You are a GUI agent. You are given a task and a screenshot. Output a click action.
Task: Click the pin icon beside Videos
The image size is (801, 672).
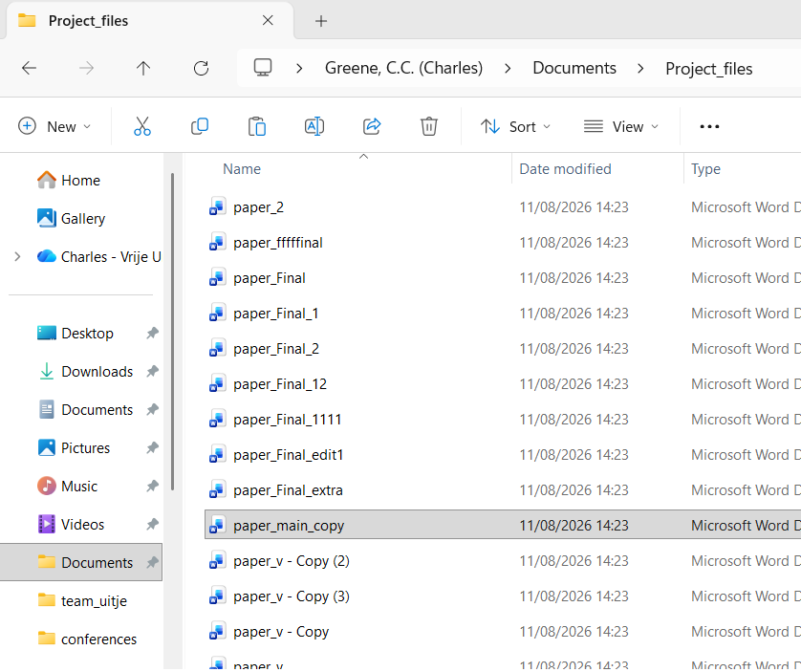[152, 525]
